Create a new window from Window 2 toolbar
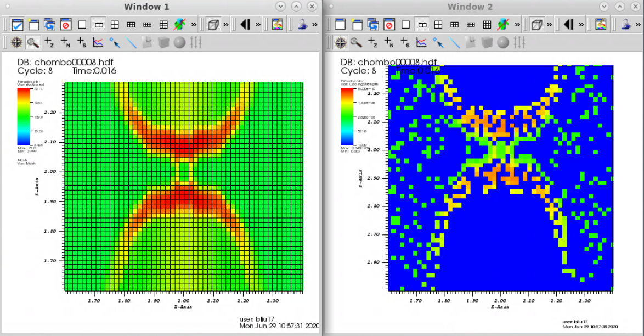Image resolution: width=644 pixels, height=336 pixels. point(357,25)
